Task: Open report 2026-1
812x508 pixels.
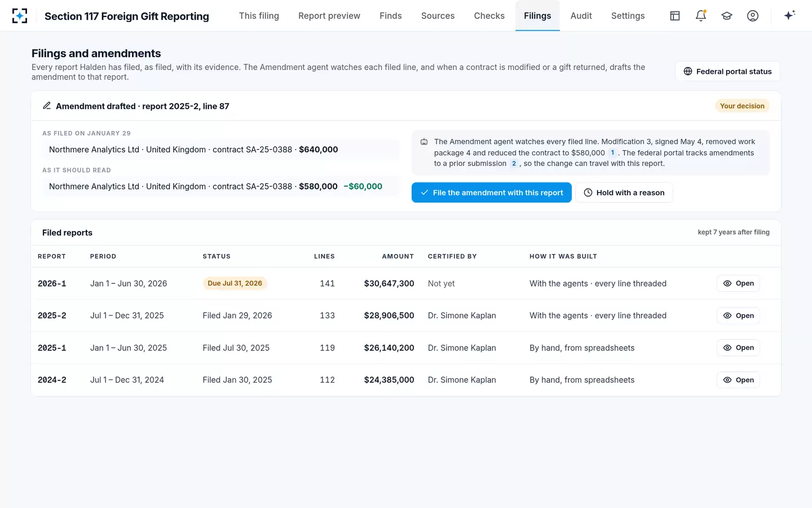Action: (738, 283)
